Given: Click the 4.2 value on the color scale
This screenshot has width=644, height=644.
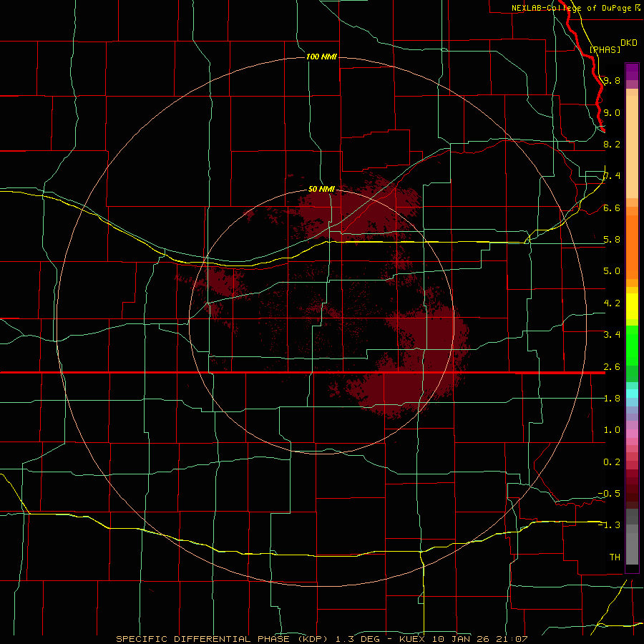Looking at the screenshot, I should (x=612, y=303).
